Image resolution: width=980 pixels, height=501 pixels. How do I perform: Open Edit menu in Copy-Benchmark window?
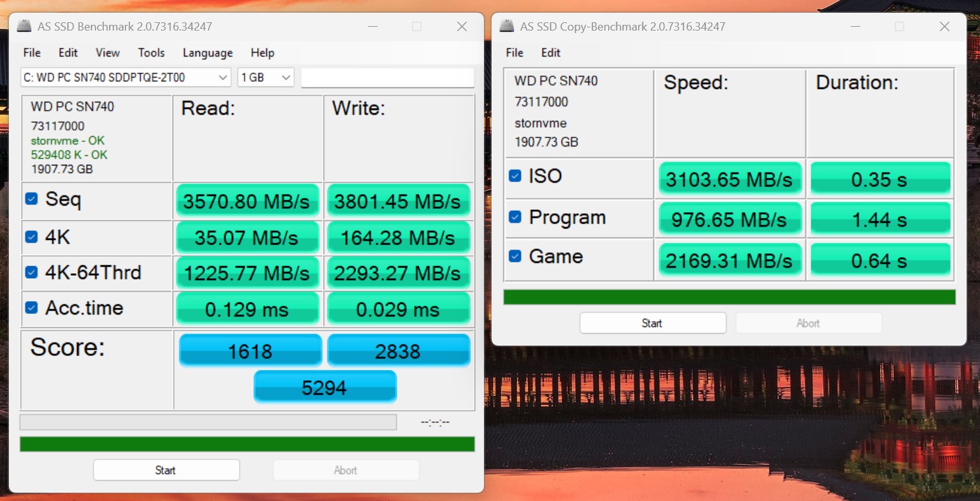point(551,53)
